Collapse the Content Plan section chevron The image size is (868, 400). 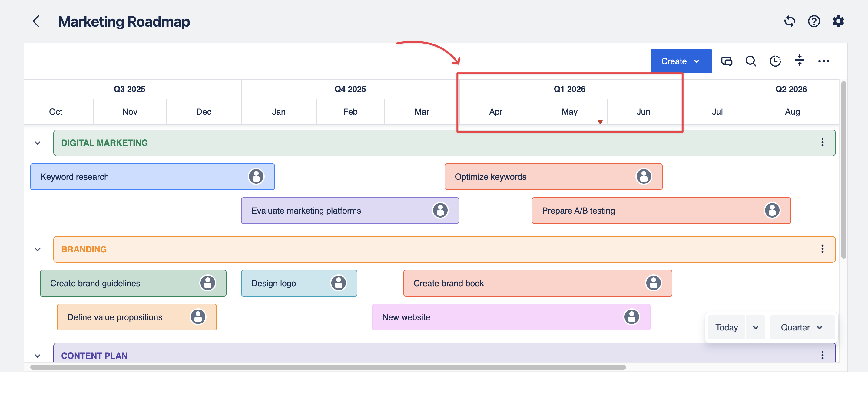coord(37,356)
